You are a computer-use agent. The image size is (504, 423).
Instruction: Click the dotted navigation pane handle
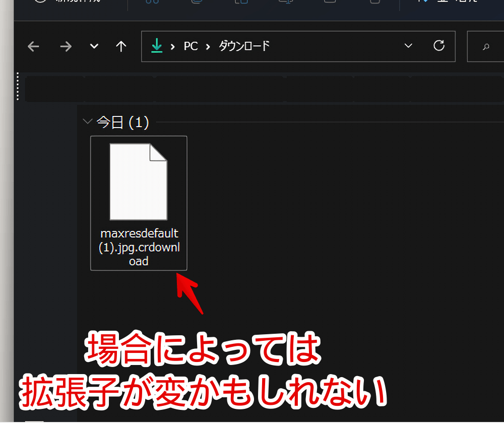coord(18,86)
